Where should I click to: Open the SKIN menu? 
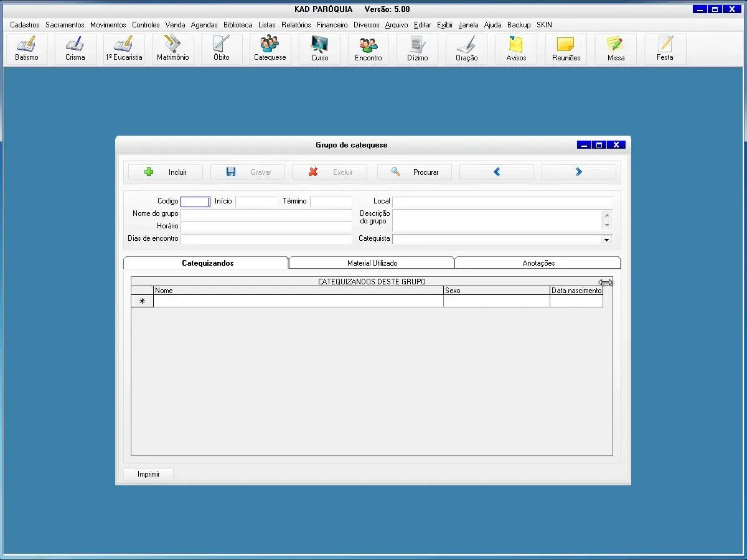pyautogui.click(x=544, y=25)
